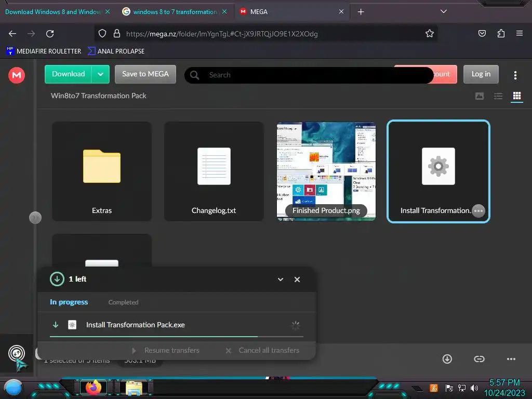This screenshot has width=532, height=399.
Task: Switch to list view icon
Action: 498,96
